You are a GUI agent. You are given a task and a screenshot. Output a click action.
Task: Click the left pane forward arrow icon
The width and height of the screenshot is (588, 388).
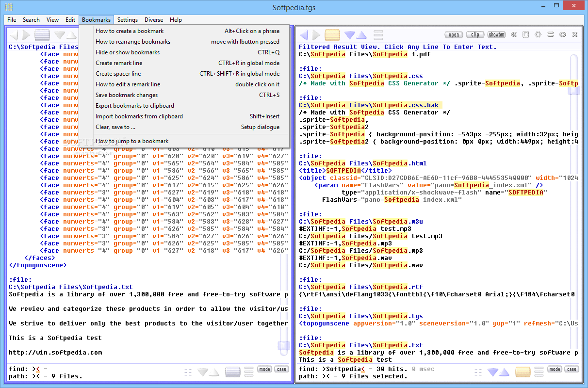26,35
